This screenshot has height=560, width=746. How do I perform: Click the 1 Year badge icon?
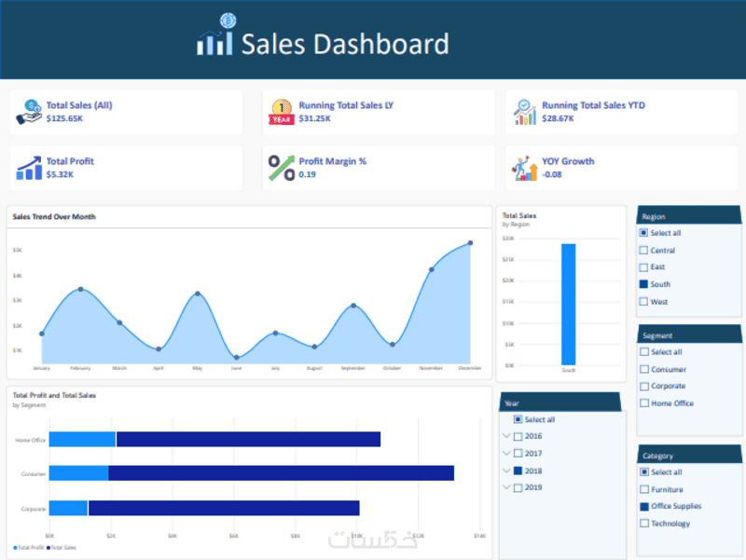[282, 112]
